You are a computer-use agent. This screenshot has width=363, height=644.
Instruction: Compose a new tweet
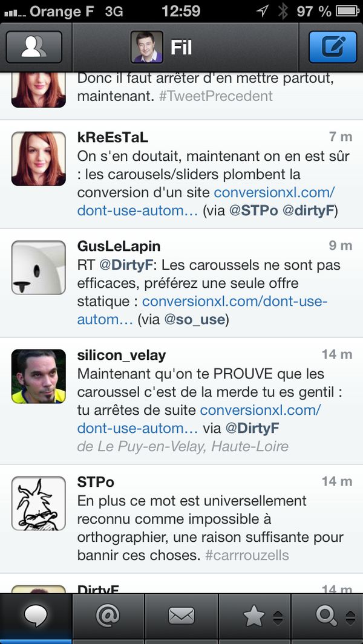tap(333, 47)
